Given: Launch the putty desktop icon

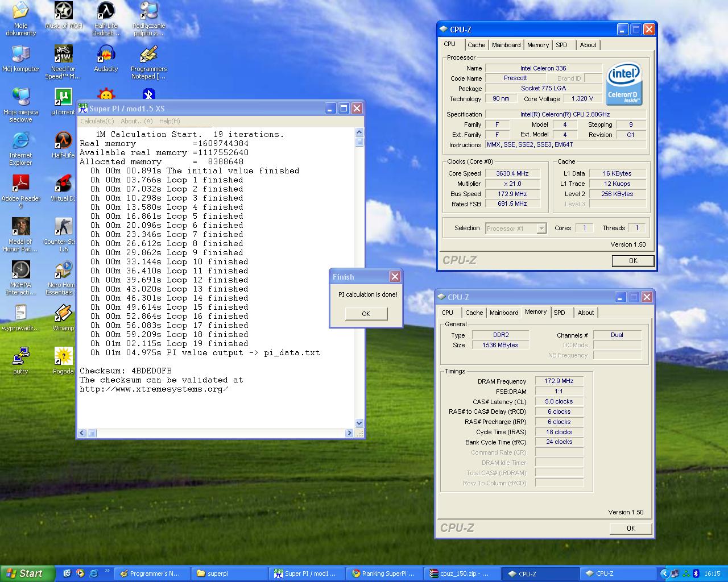Looking at the screenshot, I should point(20,357).
